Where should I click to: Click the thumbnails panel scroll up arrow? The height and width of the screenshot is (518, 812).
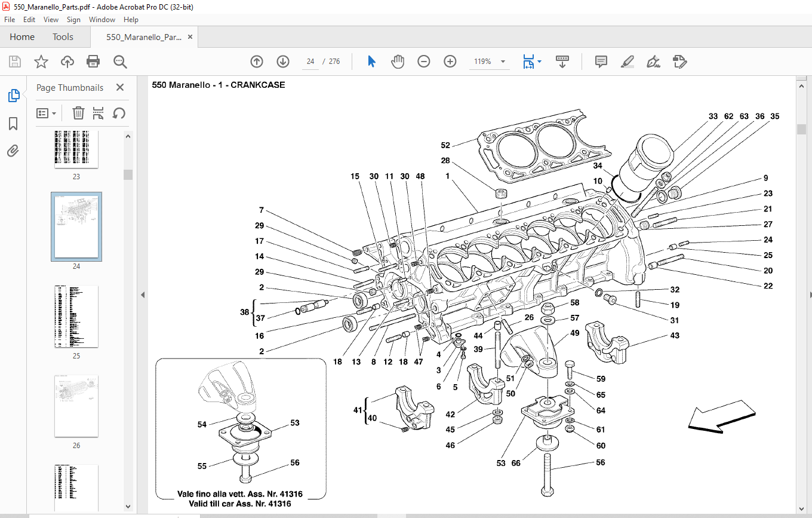(x=128, y=136)
